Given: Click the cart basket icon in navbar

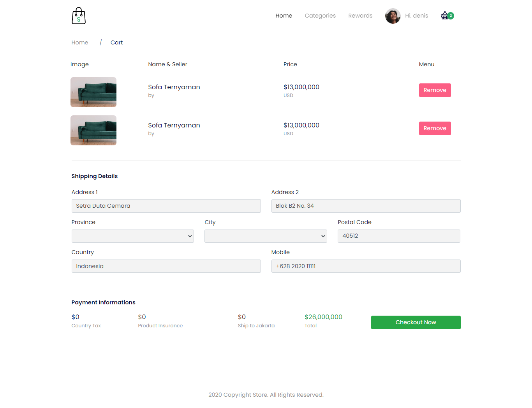Looking at the screenshot, I should (444, 15).
